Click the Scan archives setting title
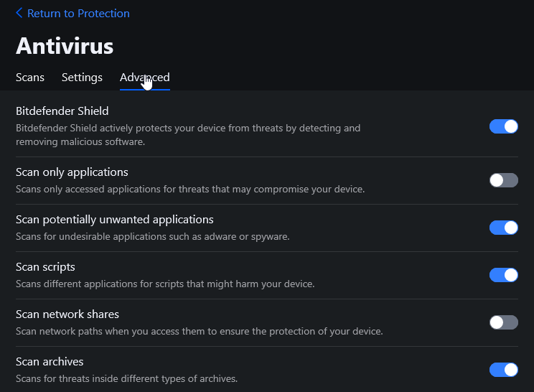This screenshot has height=392, width=534. pos(50,362)
